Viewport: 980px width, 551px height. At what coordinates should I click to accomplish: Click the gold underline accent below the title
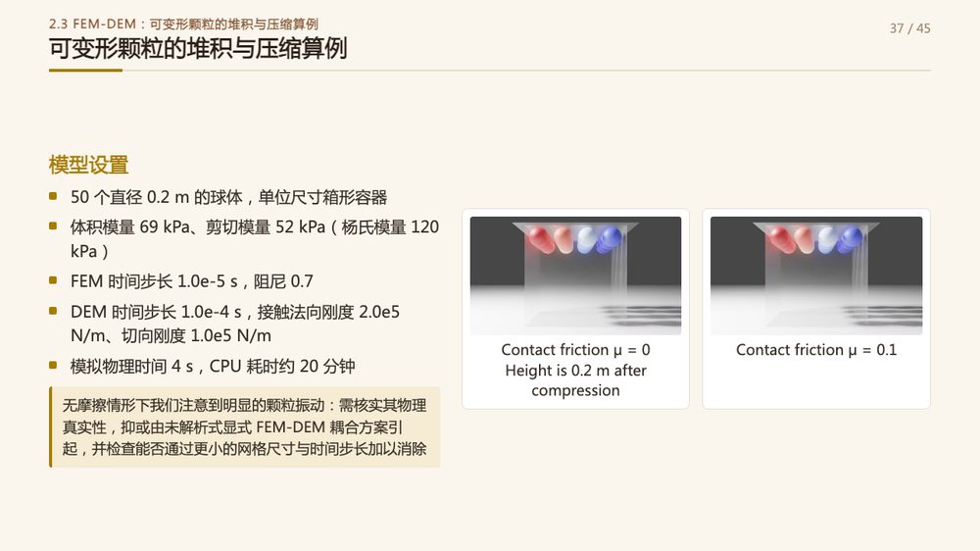pos(85,71)
